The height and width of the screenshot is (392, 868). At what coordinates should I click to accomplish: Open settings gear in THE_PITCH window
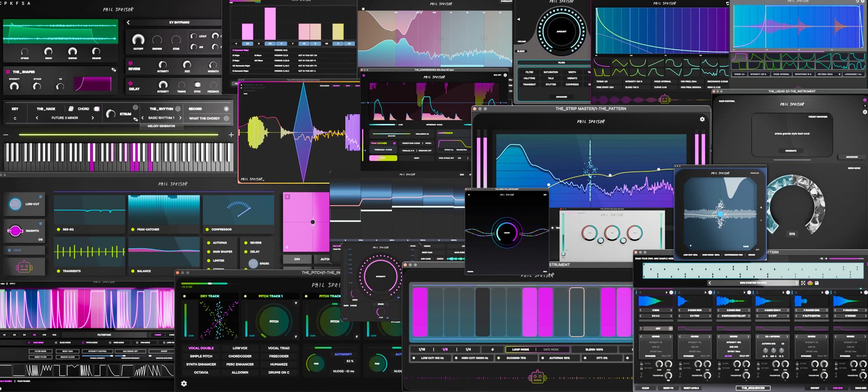(184, 383)
